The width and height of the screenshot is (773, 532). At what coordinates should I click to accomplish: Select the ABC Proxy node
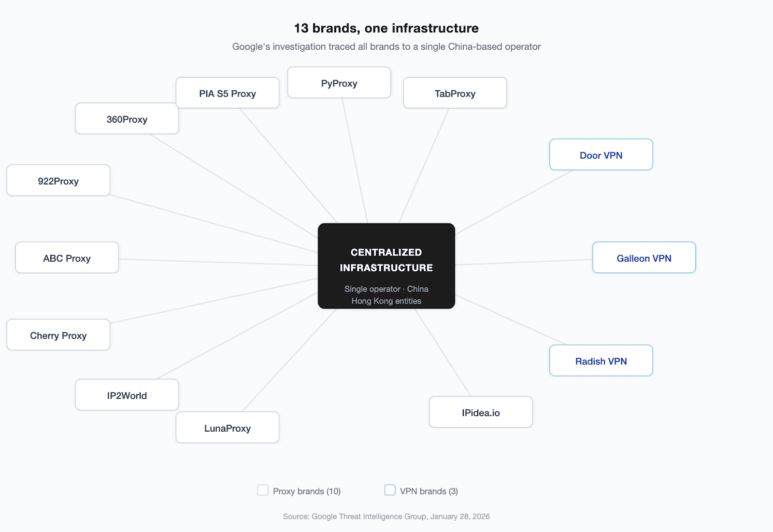coord(67,258)
